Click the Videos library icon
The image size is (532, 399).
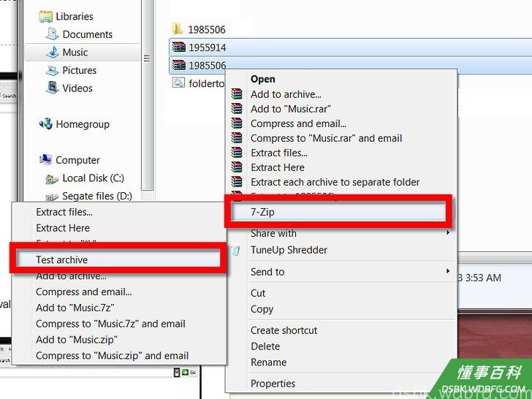53,88
